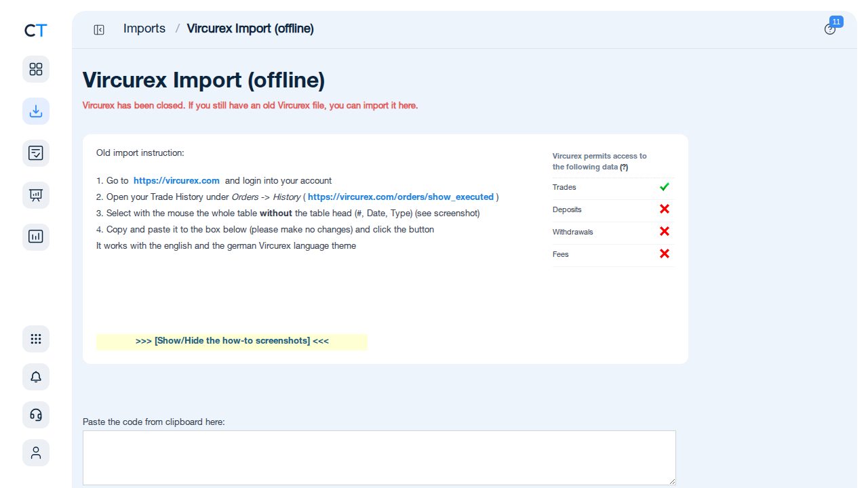Click the german Vircurex language theme note
The width and height of the screenshot is (868, 488).
(226, 246)
